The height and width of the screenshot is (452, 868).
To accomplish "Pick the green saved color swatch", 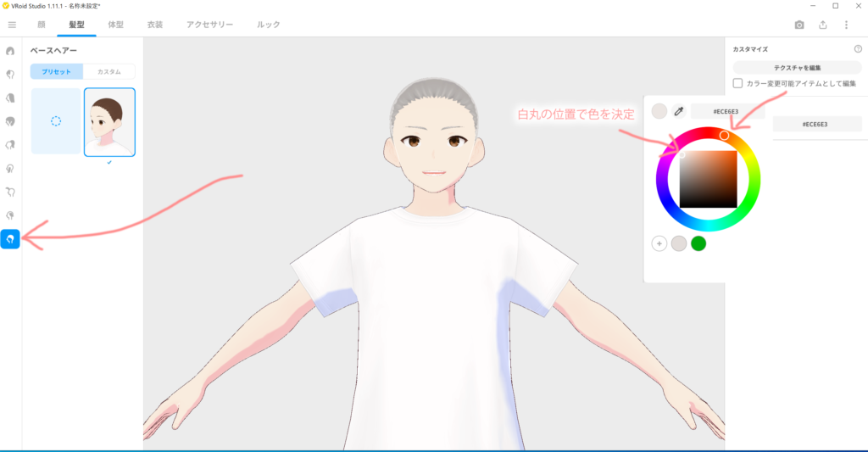I will pos(698,244).
